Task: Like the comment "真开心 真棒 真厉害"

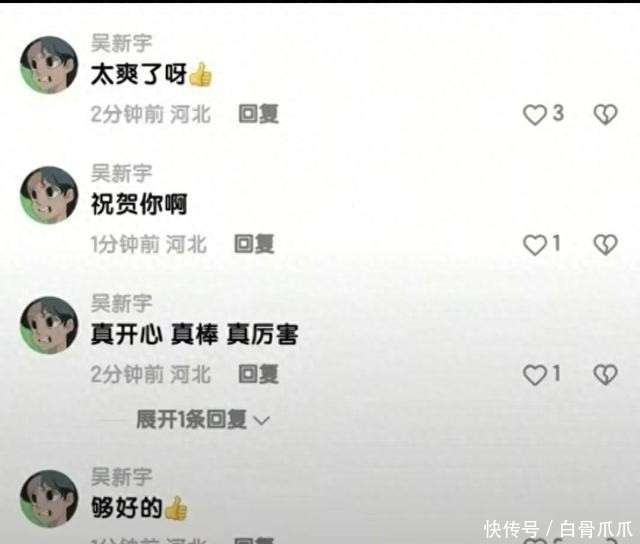Action: pos(535,375)
